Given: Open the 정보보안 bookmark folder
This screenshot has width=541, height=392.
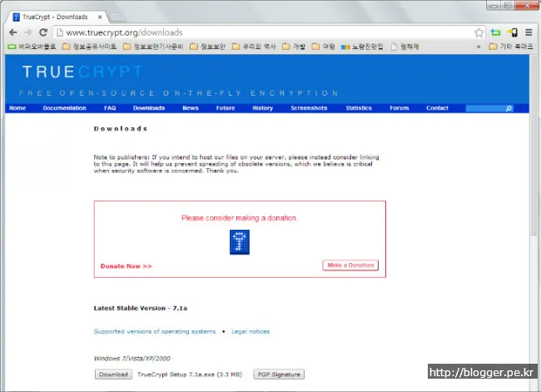Looking at the screenshot, I should (x=206, y=47).
